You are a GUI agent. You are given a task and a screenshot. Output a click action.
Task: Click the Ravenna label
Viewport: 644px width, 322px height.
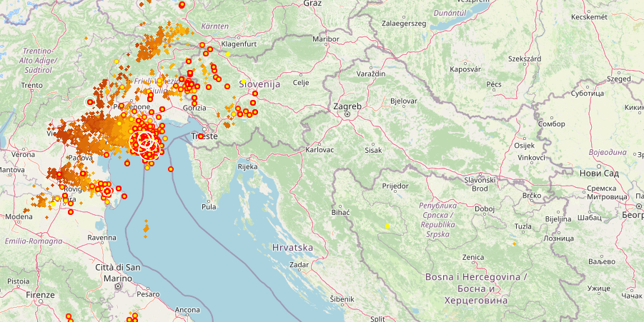[102, 238]
